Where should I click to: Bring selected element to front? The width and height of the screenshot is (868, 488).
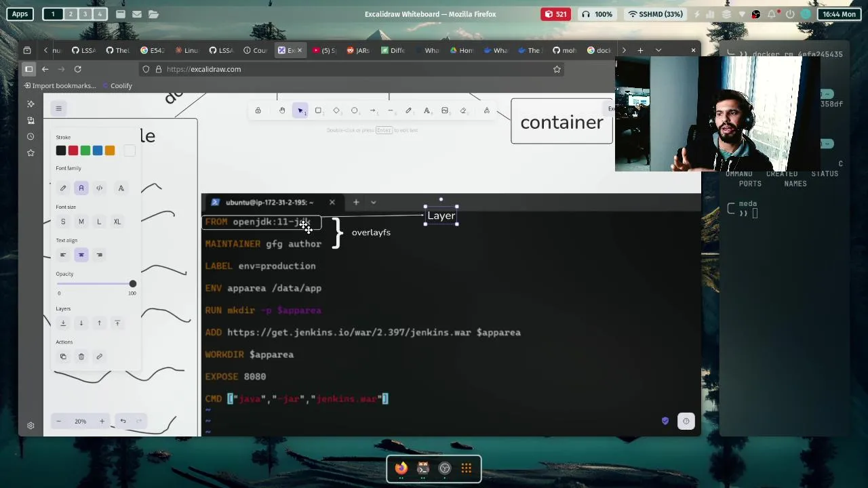pyautogui.click(x=117, y=323)
